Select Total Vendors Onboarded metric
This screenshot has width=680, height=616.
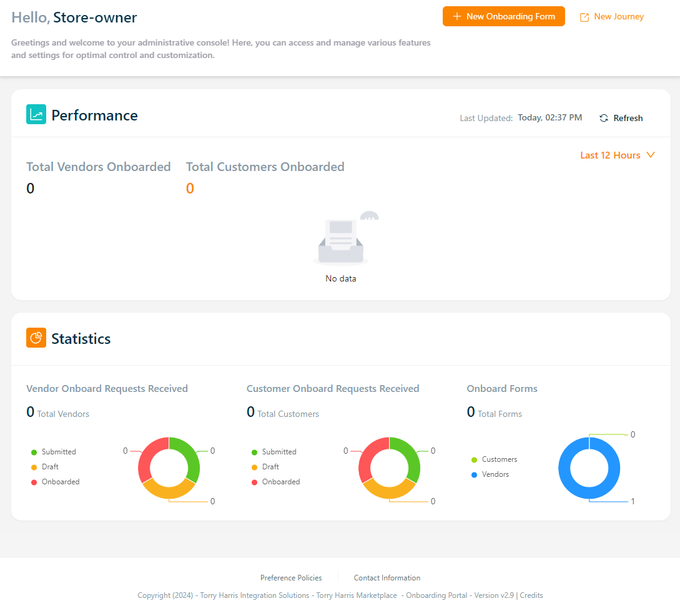click(x=98, y=167)
